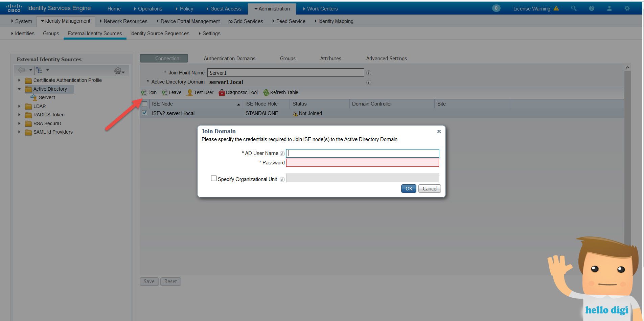Open the Guest Access menu

pos(224,9)
